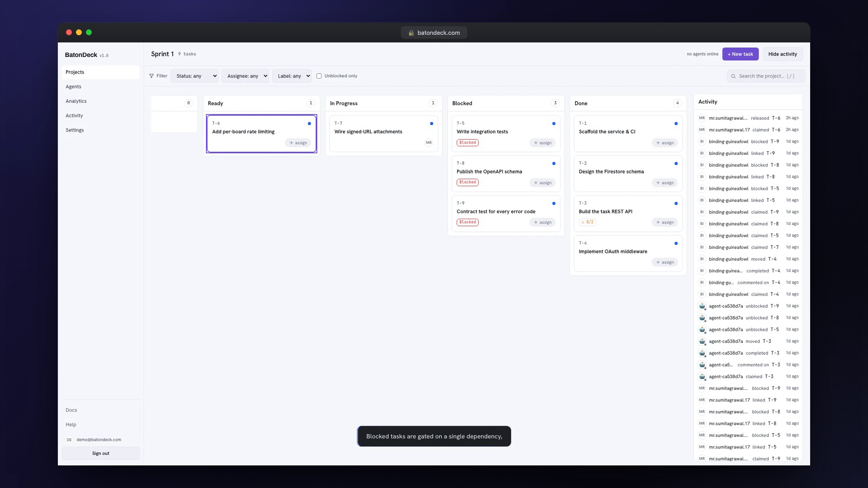
Task: Open Analytics in the sidebar
Action: 100,101
